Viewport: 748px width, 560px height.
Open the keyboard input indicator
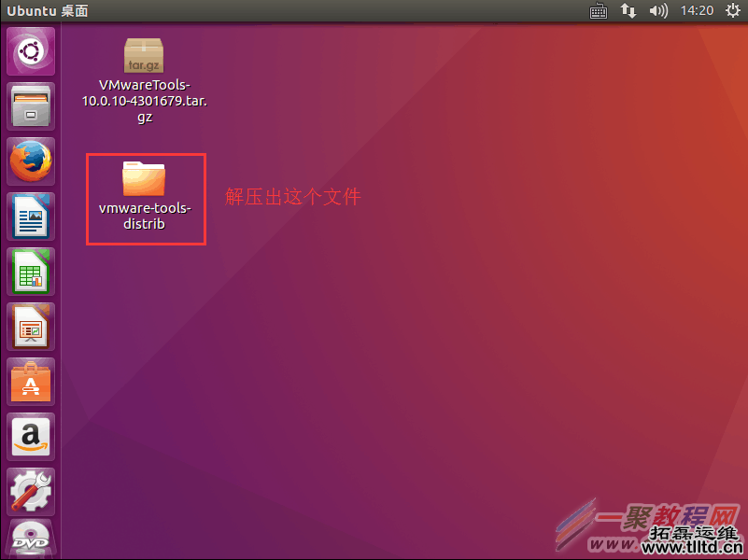pyautogui.click(x=598, y=10)
